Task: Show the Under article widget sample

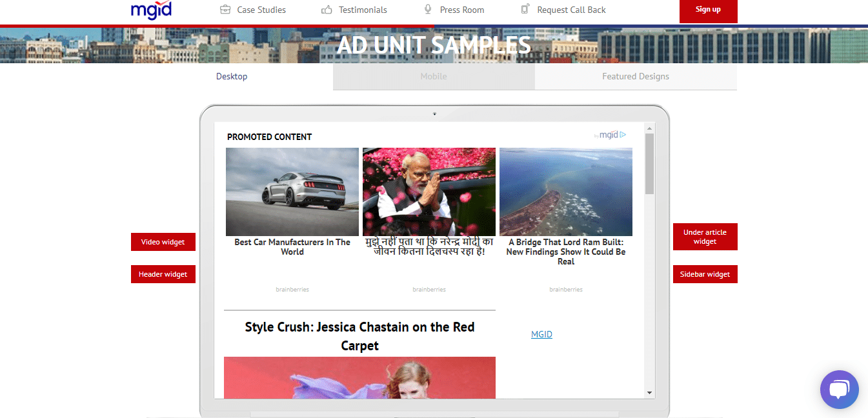Action: [x=705, y=237]
